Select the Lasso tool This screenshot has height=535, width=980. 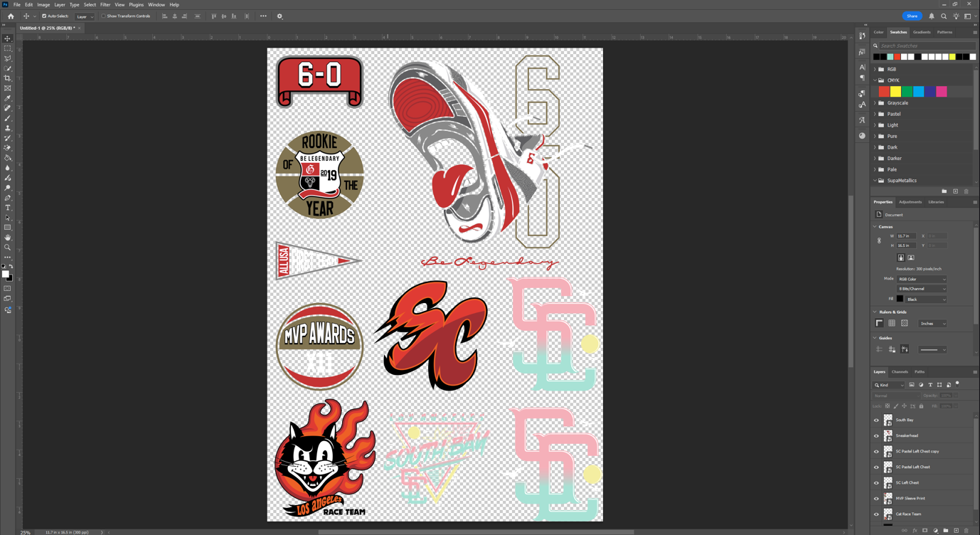click(x=8, y=58)
